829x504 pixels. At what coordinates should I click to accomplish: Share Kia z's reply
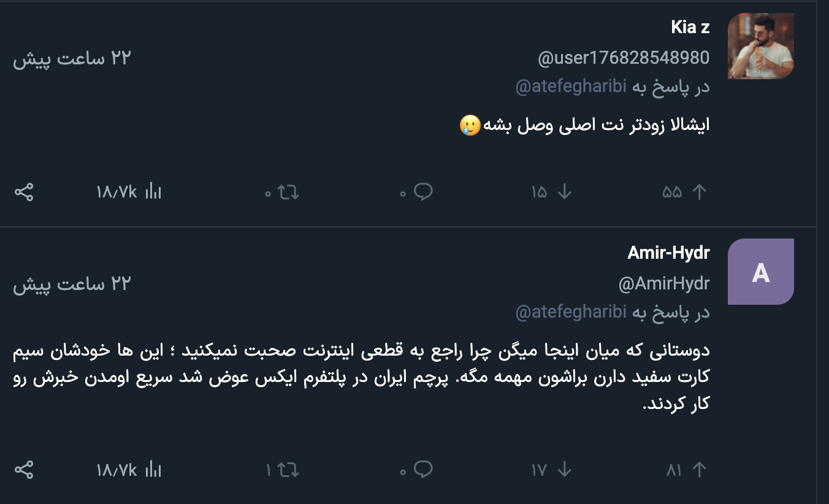(23, 193)
